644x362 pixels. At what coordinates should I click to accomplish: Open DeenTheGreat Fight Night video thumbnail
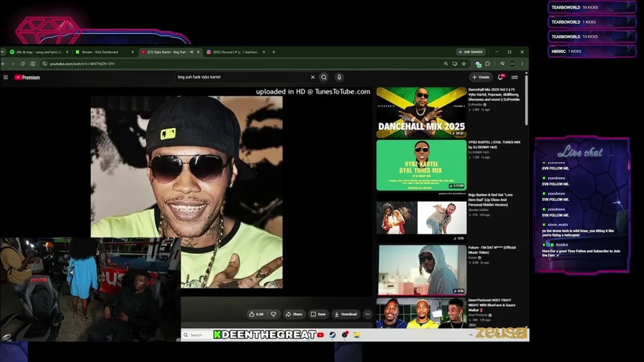(x=422, y=313)
